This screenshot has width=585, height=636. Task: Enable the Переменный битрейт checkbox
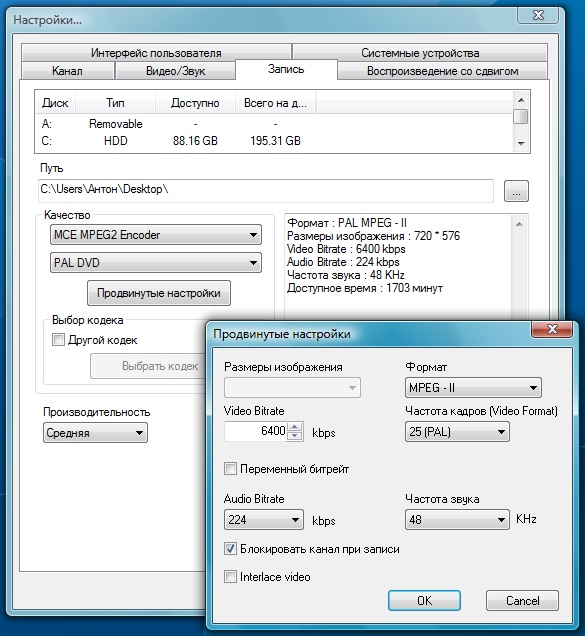pos(230,469)
